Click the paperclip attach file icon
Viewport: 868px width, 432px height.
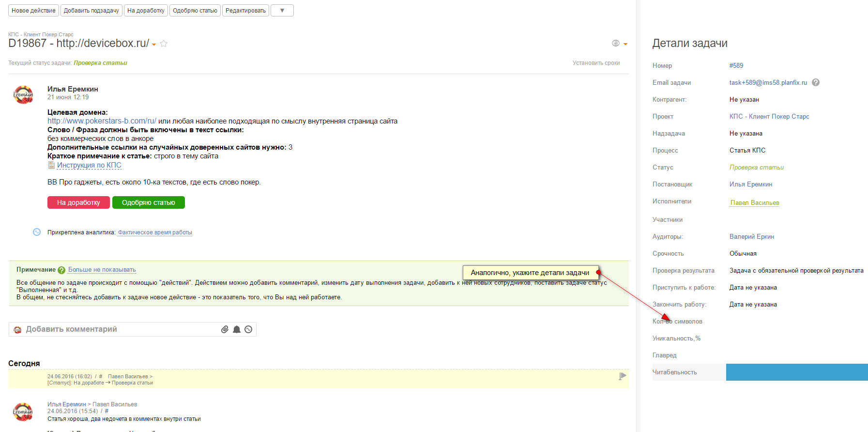tap(225, 329)
